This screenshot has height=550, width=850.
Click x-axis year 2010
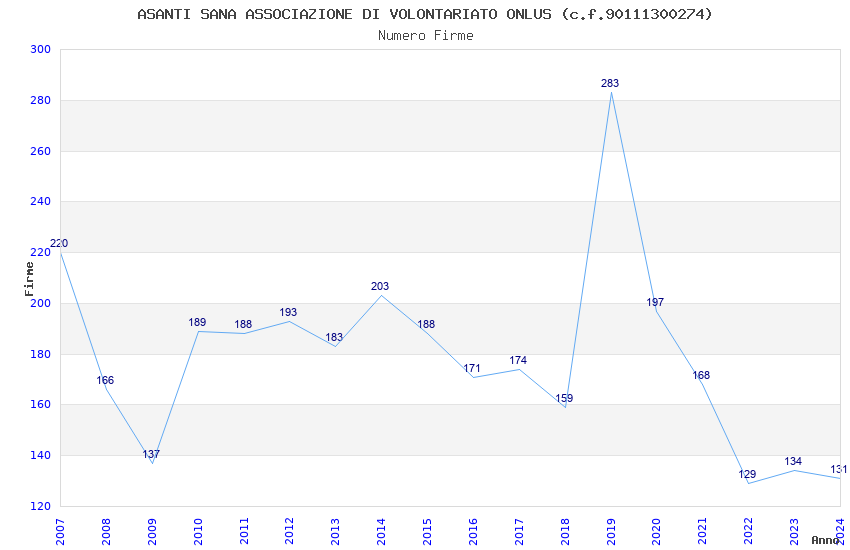click(198, 532)
